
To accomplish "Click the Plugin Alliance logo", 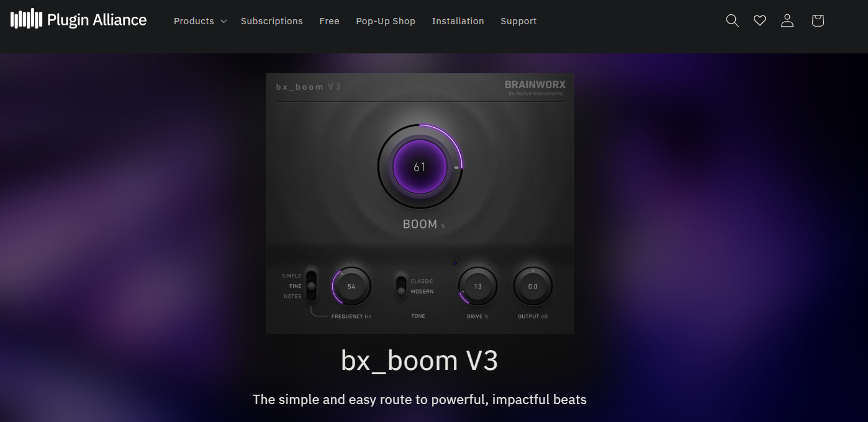I will [78, 20].
